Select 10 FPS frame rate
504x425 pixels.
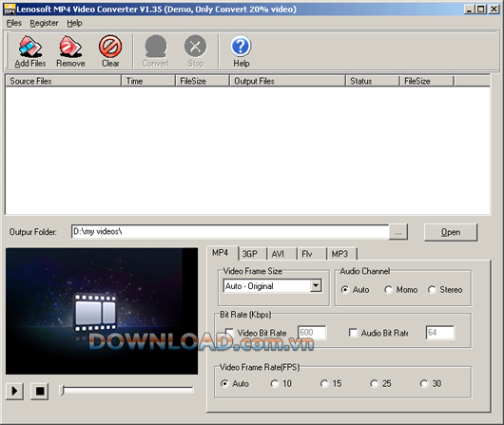(x=275, y=383)
